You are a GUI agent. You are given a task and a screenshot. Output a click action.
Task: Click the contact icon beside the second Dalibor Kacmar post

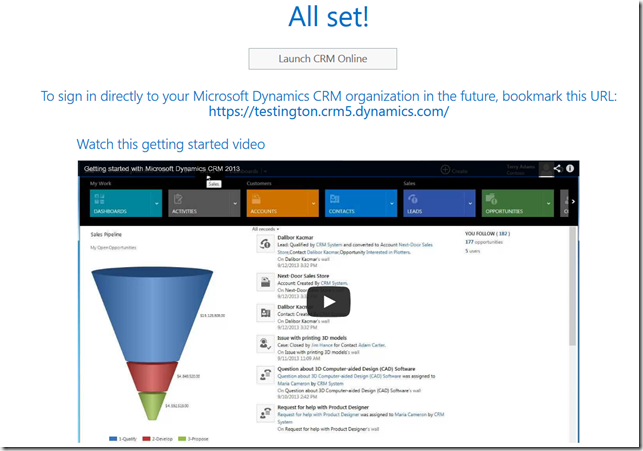tap(265, 313)
